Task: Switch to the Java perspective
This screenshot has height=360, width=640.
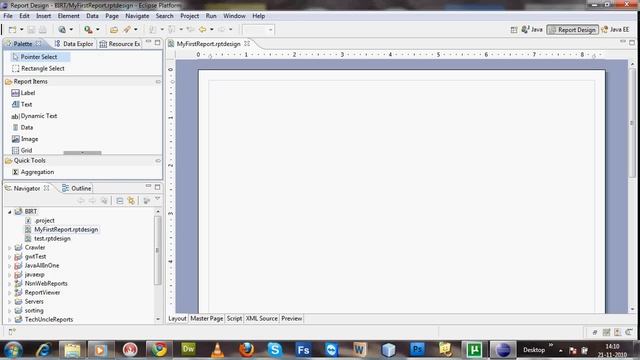Action: (532, 30)
